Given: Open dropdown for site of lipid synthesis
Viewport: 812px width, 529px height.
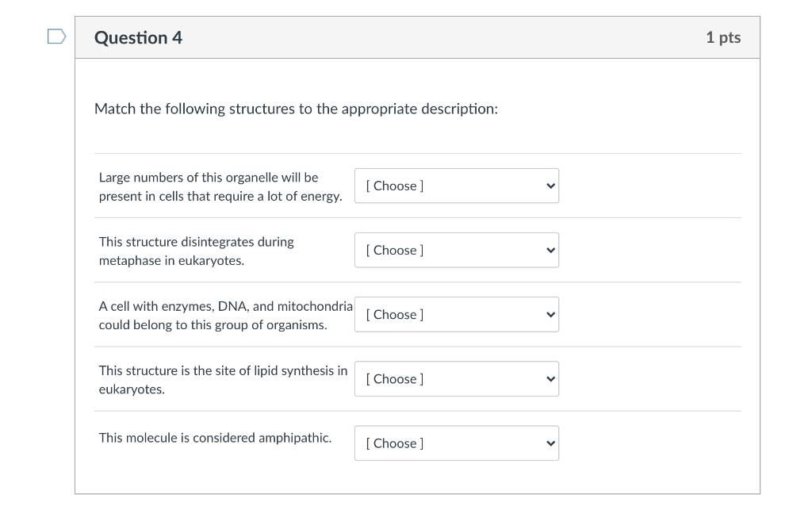Looking at the screenshot, I should pyautogui.click(x=456, y=378).
